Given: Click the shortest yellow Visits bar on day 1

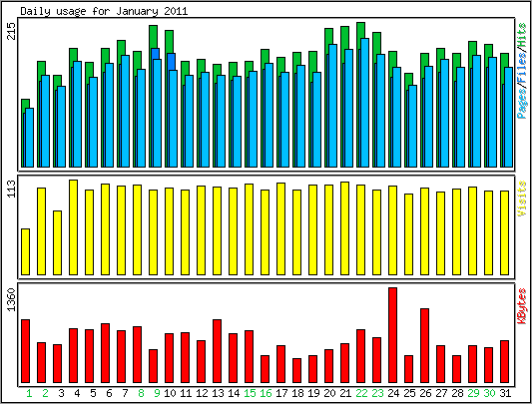Looking at the screenshot, I should point(25,251).
